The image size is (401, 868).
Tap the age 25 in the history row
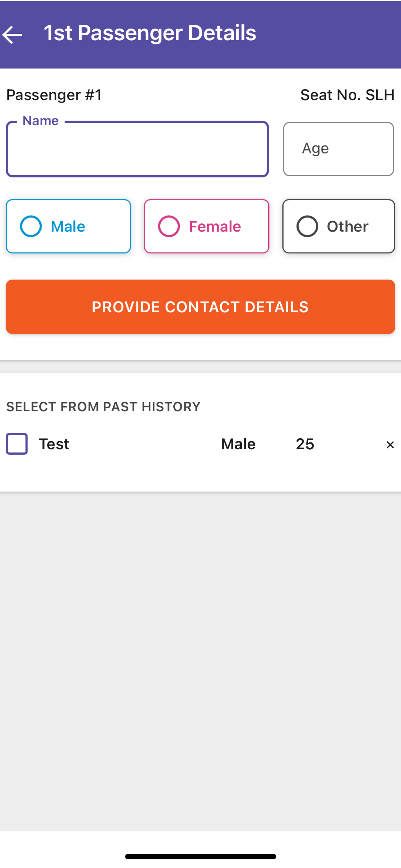[x=305, y=444]
